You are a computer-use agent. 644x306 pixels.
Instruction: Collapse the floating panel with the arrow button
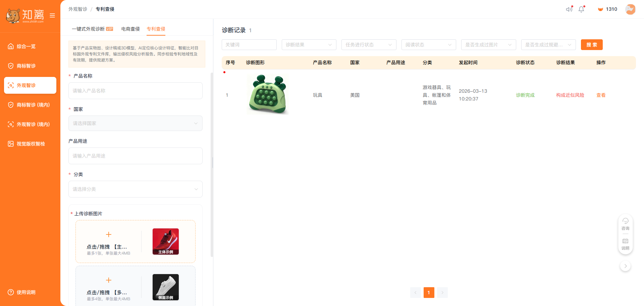pyautogui.click(x=626, y=266)
